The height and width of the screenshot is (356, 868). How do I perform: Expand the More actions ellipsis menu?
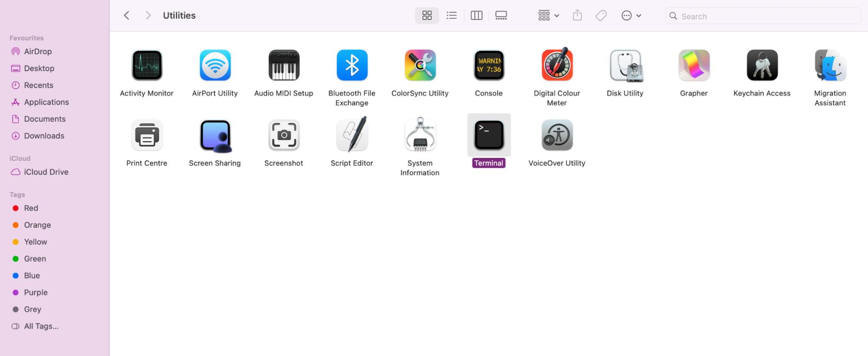pyautogui.click(x=631, y=16)
